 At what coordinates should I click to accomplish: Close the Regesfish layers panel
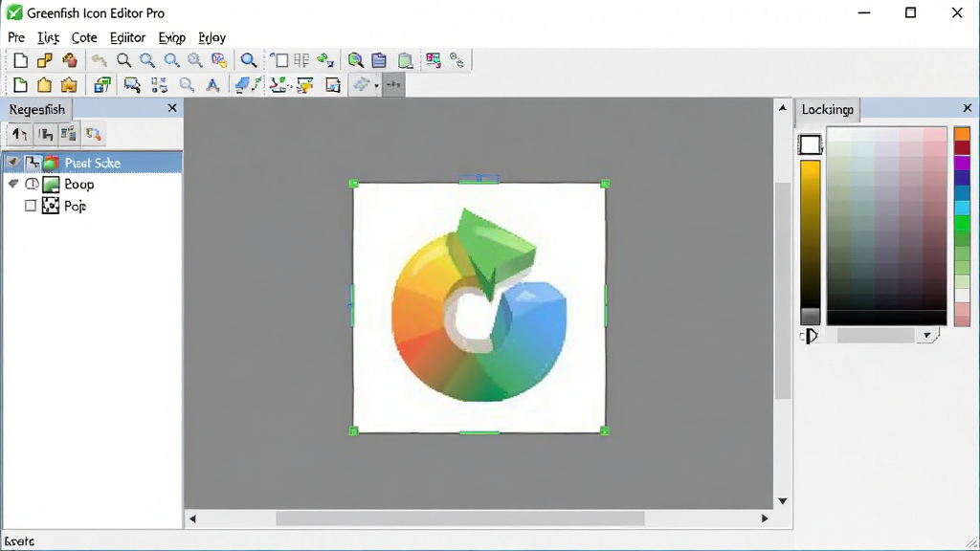coord(172,108)
